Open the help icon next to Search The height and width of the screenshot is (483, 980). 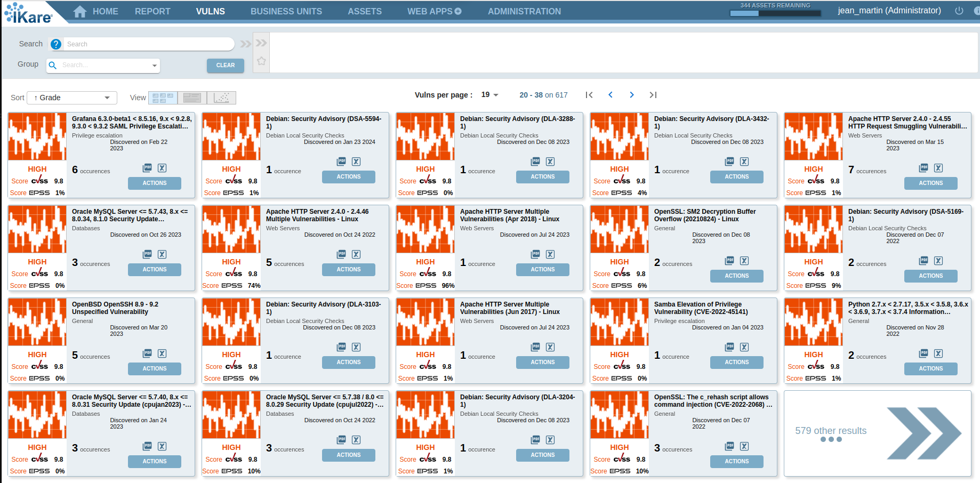pyautogui.click(x=56, y=44)
